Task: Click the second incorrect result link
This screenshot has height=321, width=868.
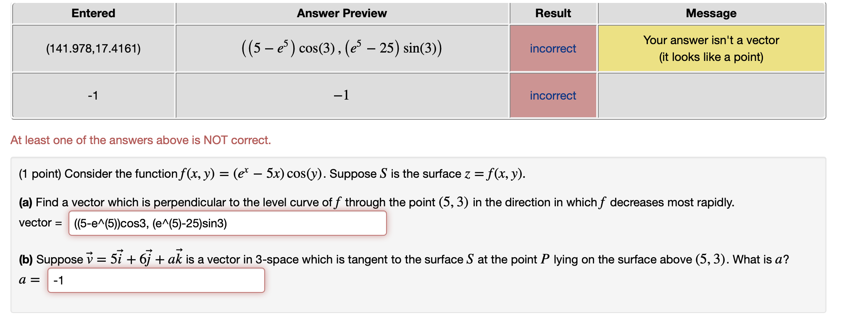Action: pyautogui.click(x=552, y=95)
